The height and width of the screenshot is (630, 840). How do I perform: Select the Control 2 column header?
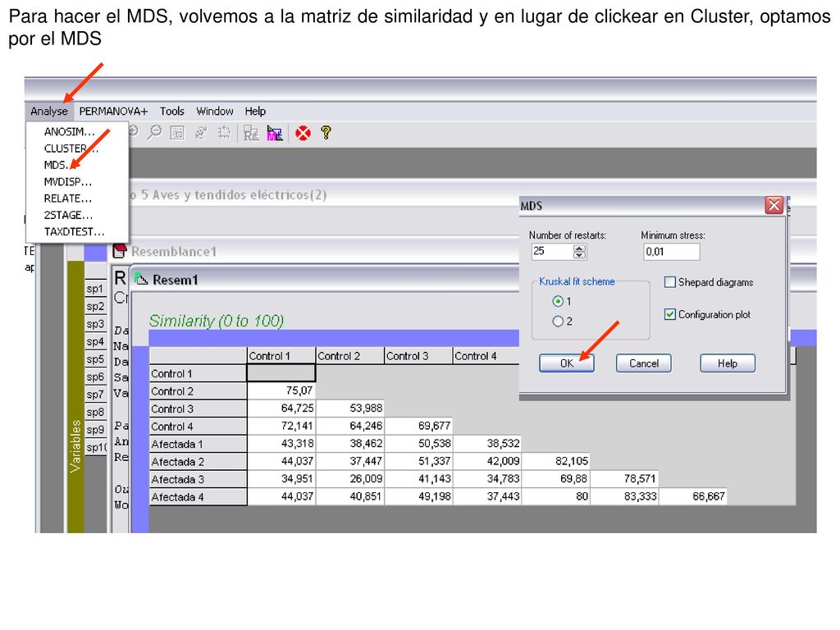(x=349, y=356)
